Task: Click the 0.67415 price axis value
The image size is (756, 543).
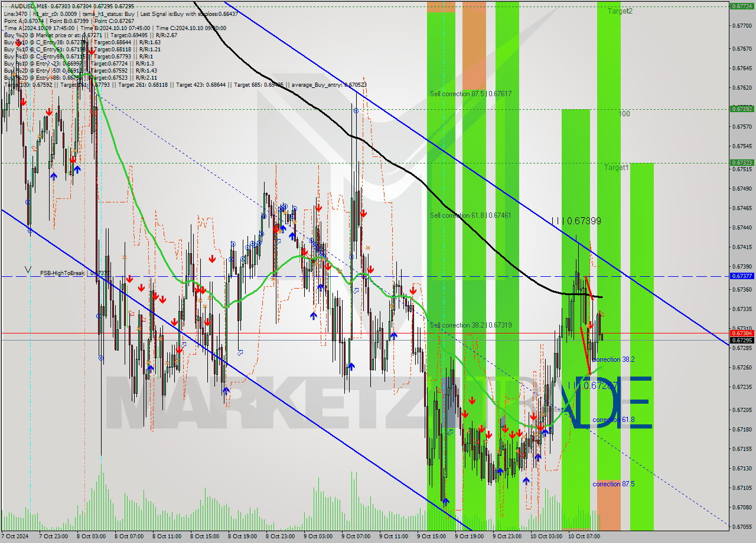Action: point(741,247)
